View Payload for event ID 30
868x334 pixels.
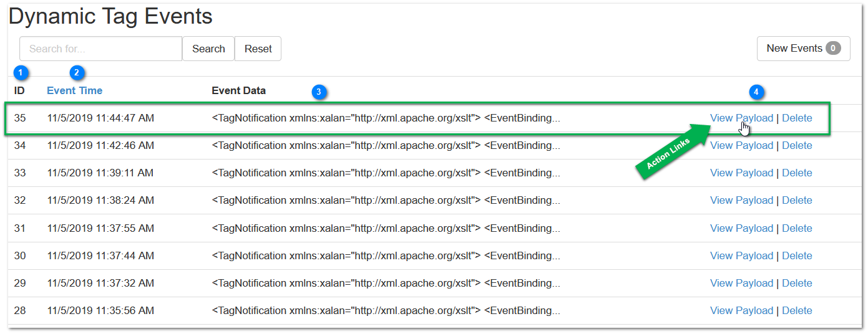point(741,255)
